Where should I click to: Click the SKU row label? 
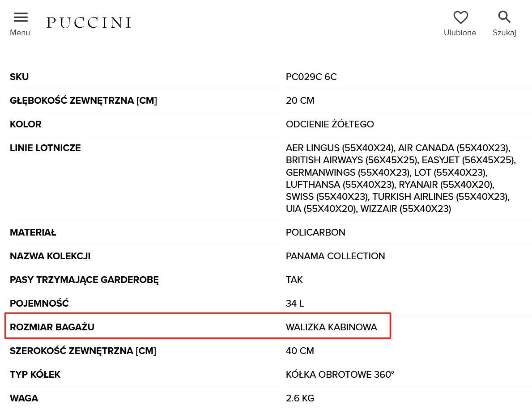coord(19,77)
